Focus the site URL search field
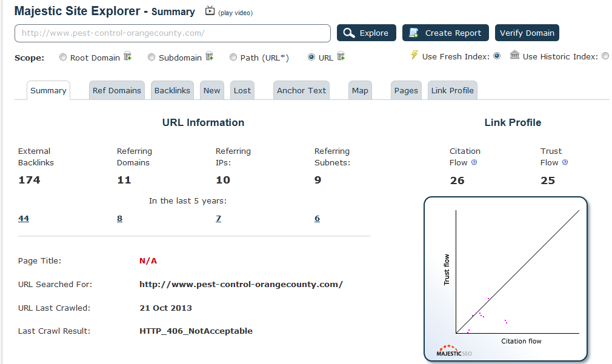This screenshot has width=612, height=364. click(x=173, y=33)
